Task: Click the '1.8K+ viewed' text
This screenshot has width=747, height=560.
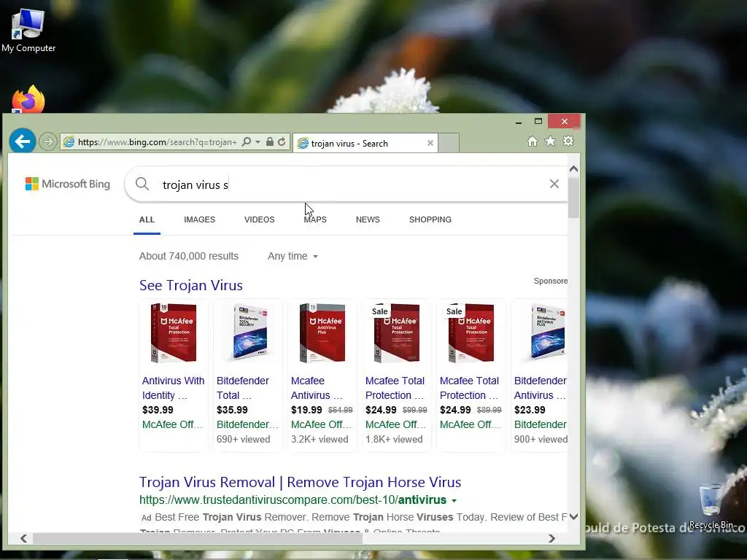Action: (394, 439)
